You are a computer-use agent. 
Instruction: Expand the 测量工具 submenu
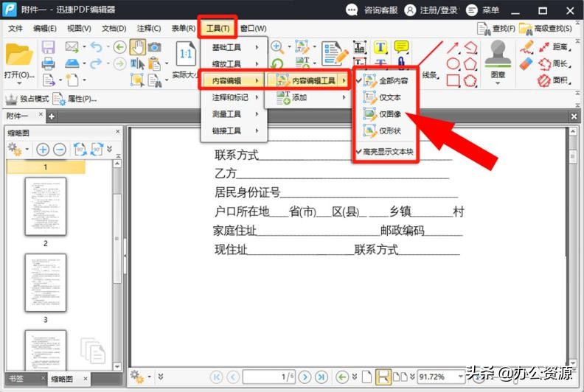234,114
